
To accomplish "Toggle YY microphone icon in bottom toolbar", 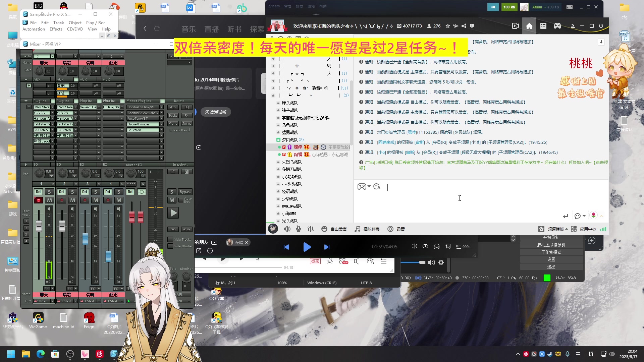I will (299, 229).
